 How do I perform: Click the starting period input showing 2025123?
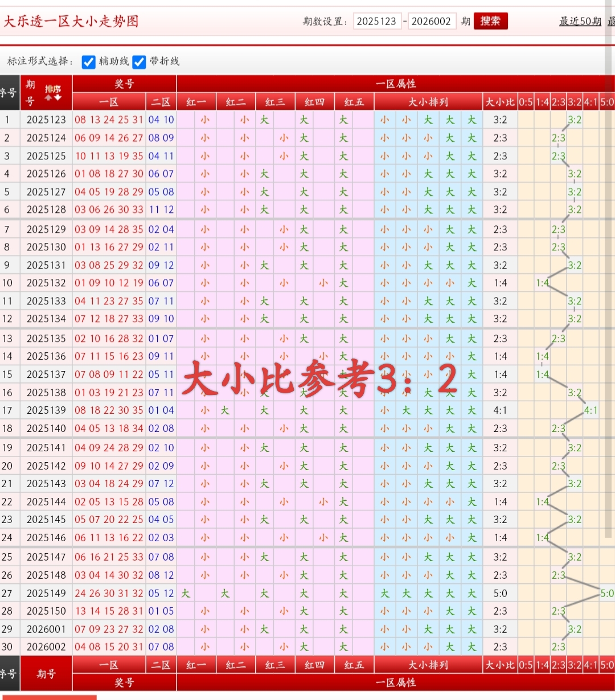coord(378,20)
